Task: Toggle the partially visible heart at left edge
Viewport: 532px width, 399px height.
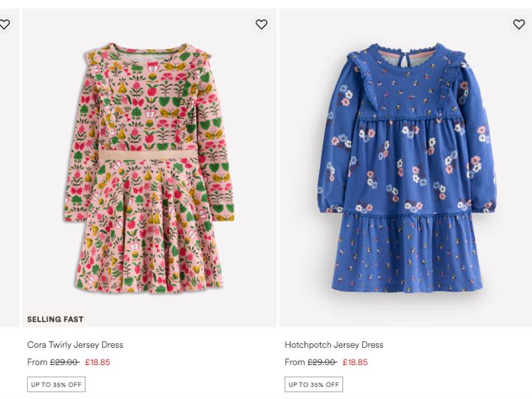Action: (4, 25)
